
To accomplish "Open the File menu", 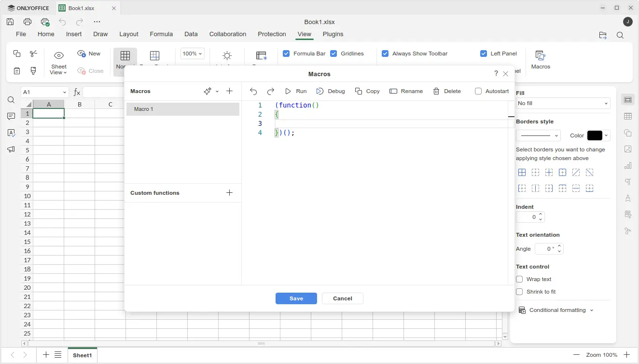I will [21, 34].
